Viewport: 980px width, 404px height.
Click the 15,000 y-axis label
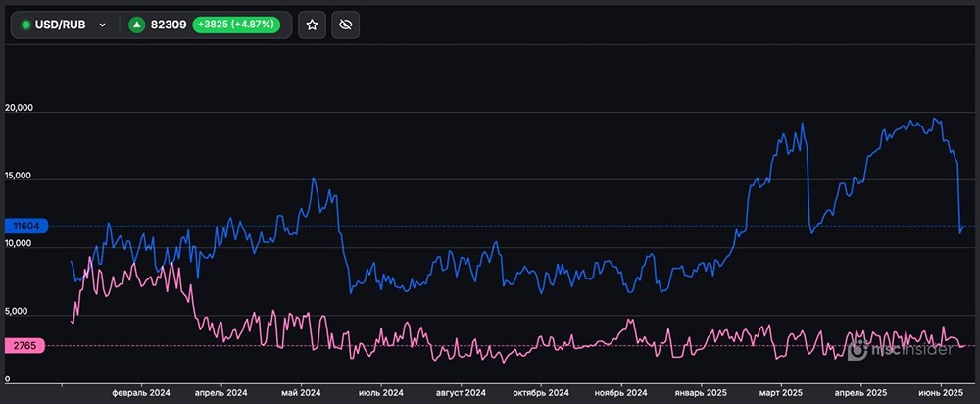click(x=20, y=177)
